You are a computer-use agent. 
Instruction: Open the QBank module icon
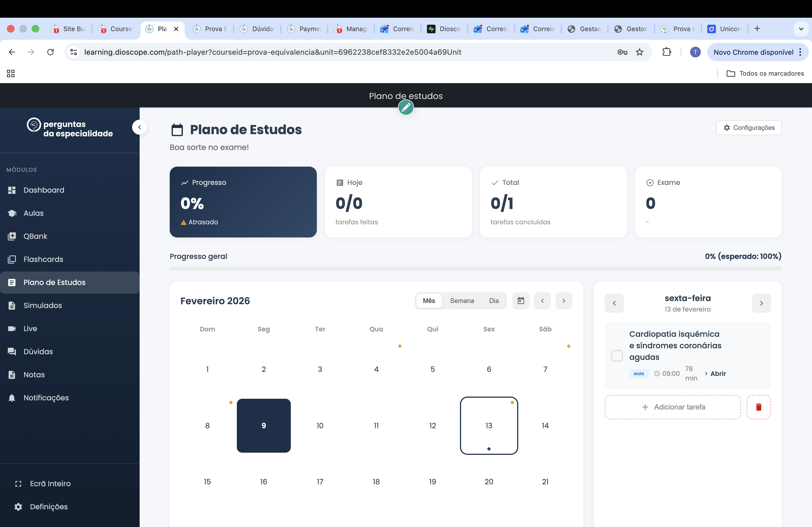[x=12, y=236]
